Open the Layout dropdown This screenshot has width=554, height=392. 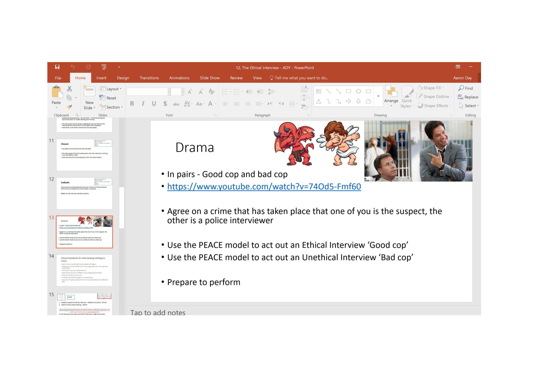111,89
